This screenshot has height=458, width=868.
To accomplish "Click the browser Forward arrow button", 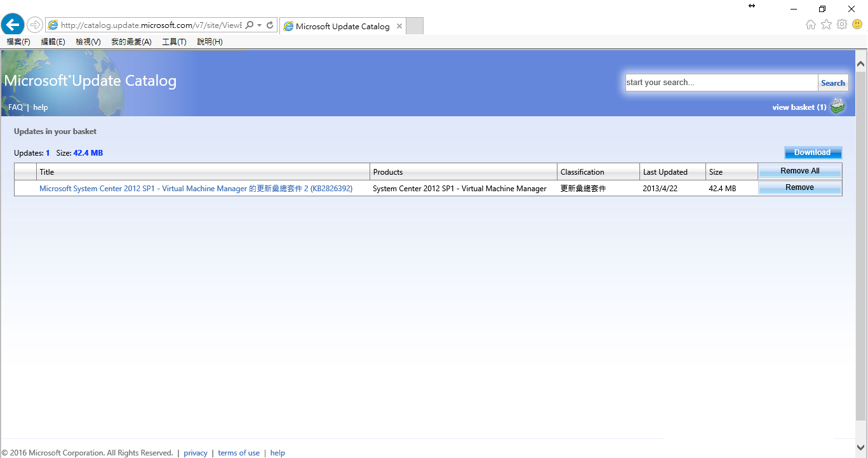I will coord(34,25).
